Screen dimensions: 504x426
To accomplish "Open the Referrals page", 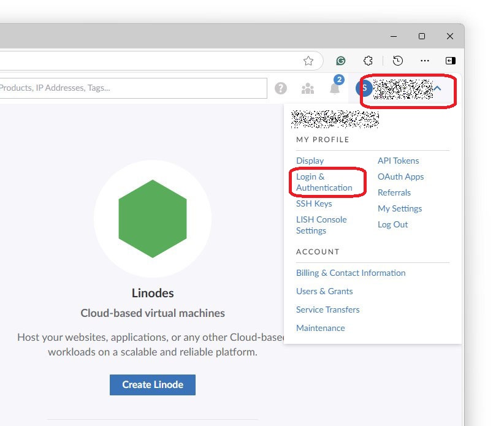I will point(394,192).
